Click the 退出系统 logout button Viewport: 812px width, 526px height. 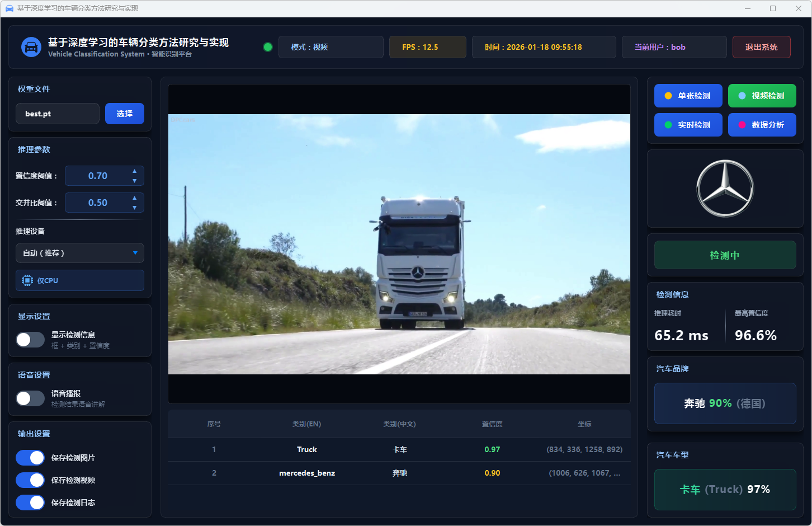762,47
